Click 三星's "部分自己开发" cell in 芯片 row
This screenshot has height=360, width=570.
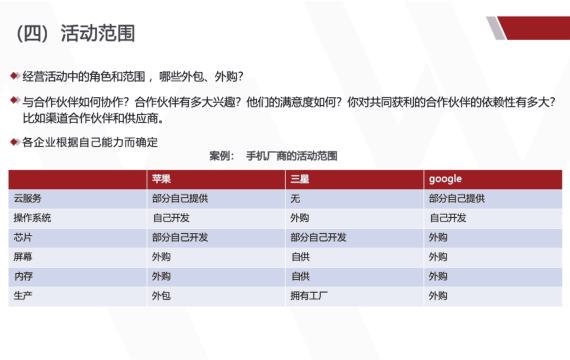pyautogui.click(x=354, y=238)
